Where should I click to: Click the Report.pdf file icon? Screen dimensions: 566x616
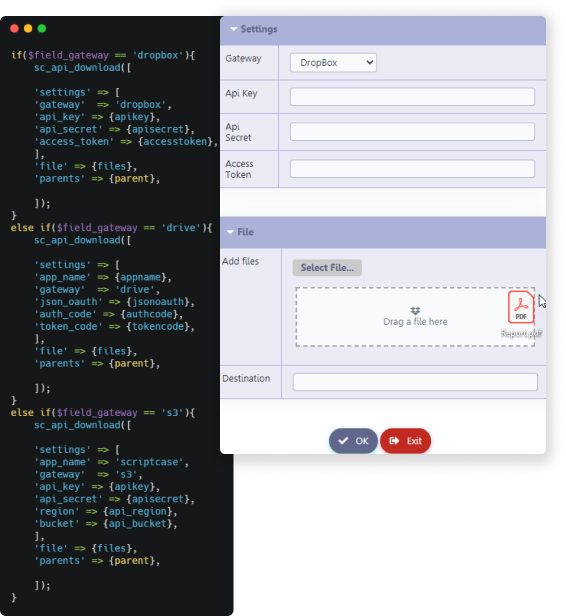tap(521, 307)
